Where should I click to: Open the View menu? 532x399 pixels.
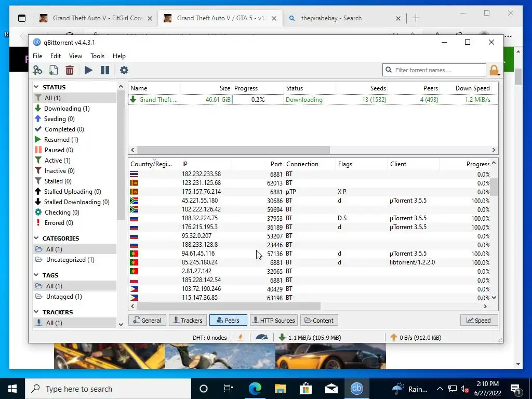coord(75,56)
